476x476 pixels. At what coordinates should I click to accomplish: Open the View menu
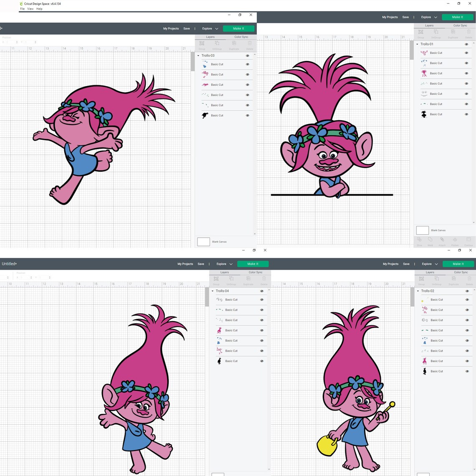(x=30, y=9)
